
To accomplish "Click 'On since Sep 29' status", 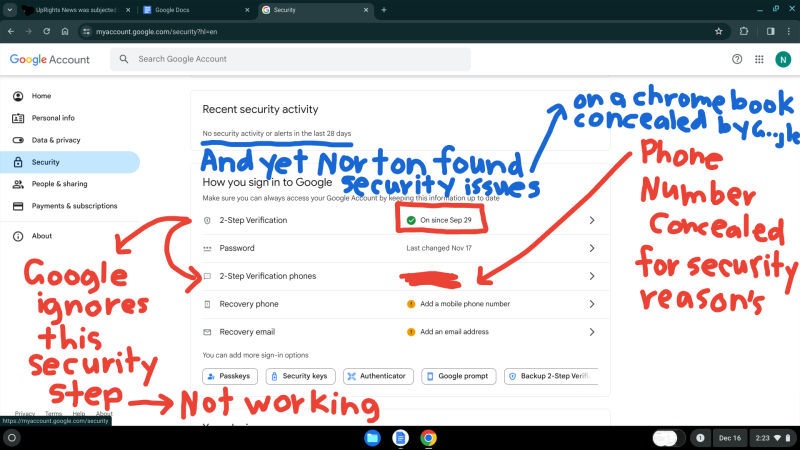I will 445,220.
